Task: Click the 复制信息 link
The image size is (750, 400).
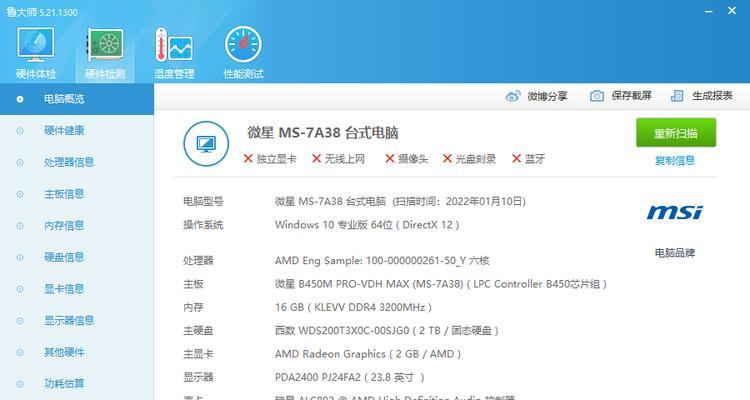Action: coord(674,161)
